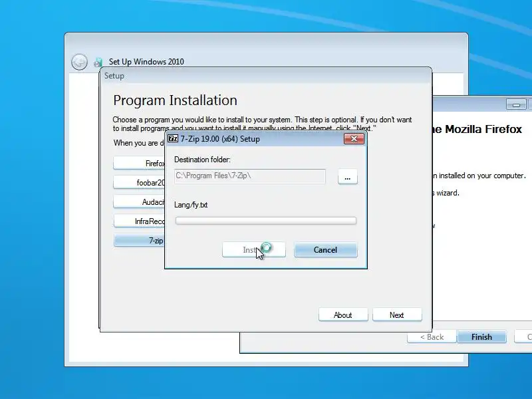
Task: Cancel the 7-Zip installation
Action: 325,250
